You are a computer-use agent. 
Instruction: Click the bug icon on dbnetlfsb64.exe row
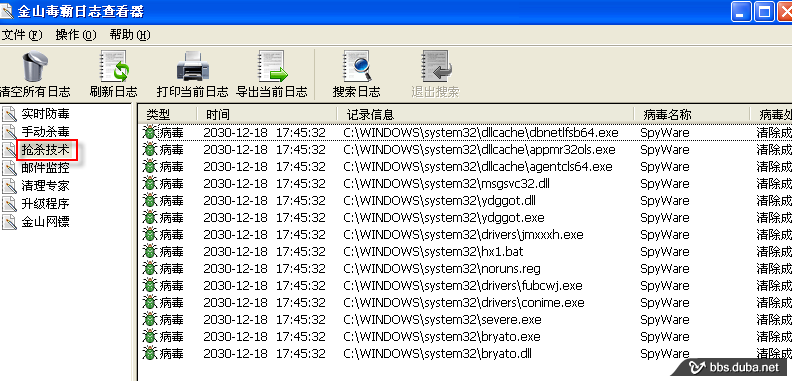(x=150, y=133)
